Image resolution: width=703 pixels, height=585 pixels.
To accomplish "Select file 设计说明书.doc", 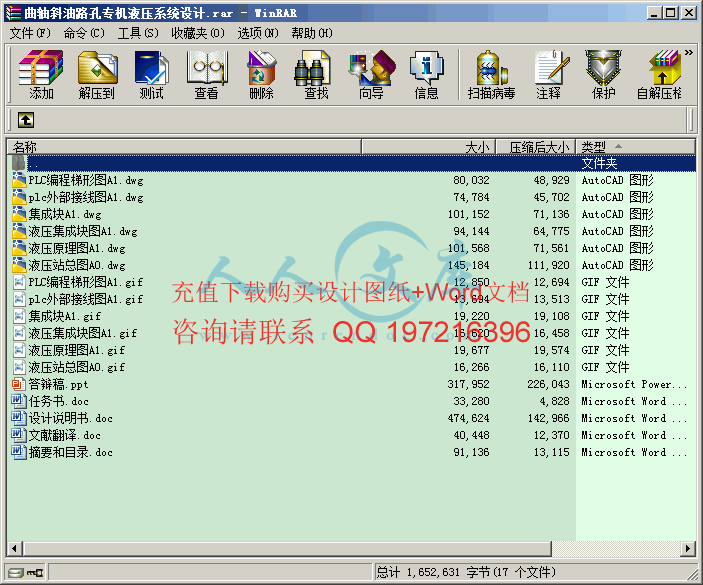I will click(352, 418).
